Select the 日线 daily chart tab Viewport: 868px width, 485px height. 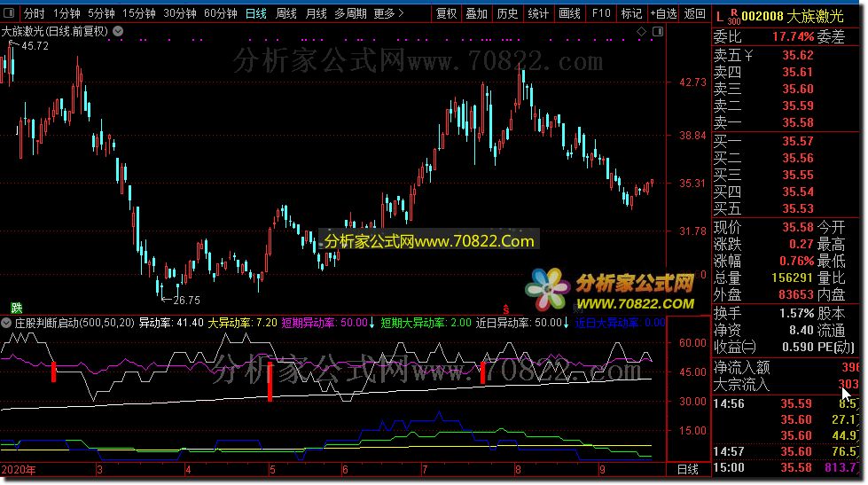[x=255, y=12]
